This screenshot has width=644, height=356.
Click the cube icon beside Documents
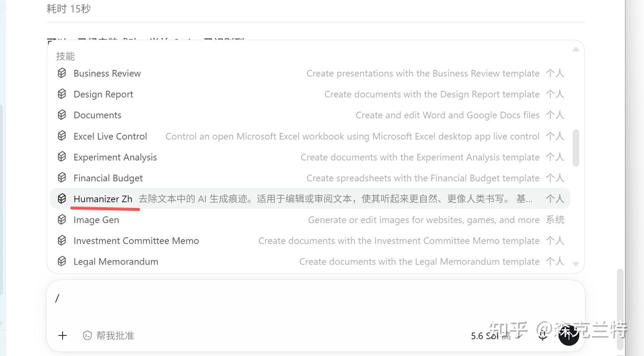(62, 115)
